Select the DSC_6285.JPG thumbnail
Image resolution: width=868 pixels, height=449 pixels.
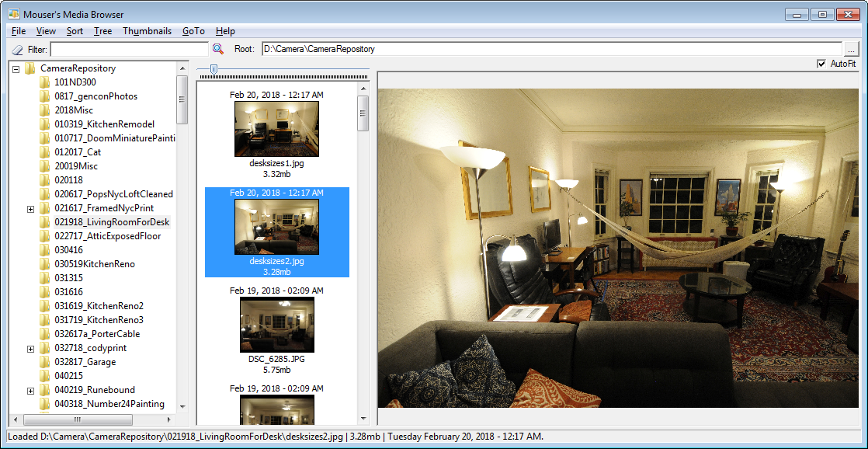pyautogui.click(x=277, y=325)
